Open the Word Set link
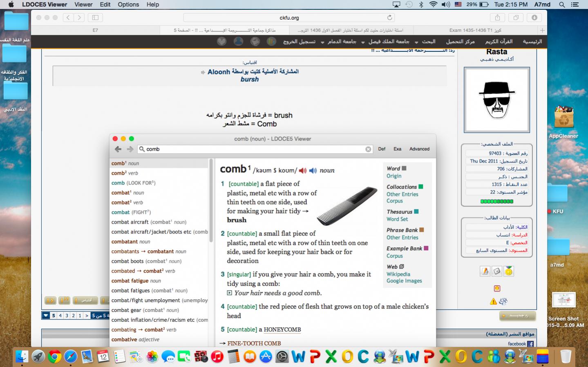Viewport: 588px width, 367px height. 397,219
